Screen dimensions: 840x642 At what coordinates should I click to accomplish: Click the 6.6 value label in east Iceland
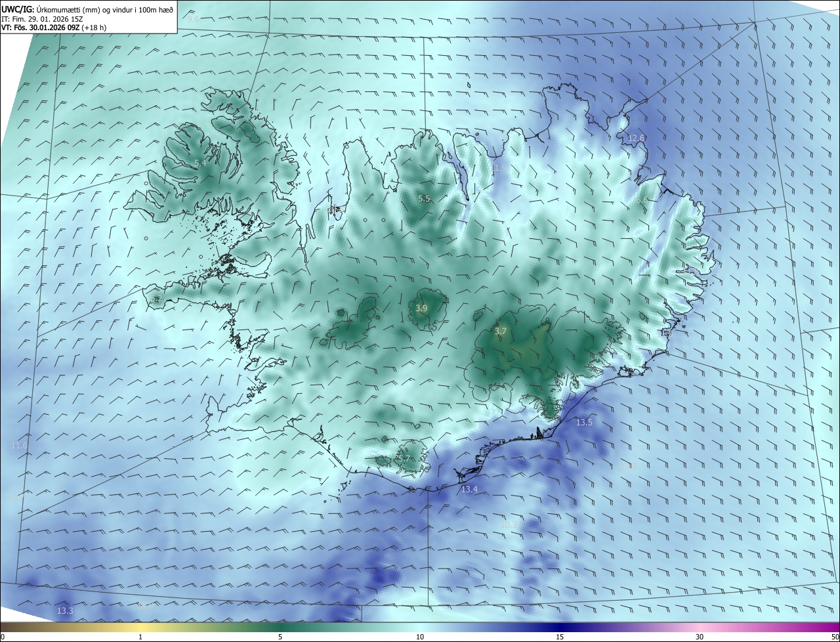[x=642, y=200]
